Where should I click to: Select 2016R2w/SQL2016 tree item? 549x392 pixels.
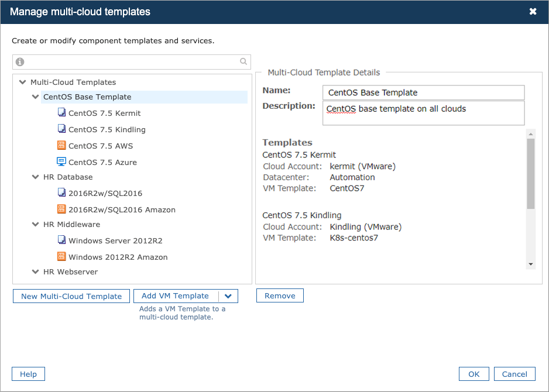click(105, 193)
